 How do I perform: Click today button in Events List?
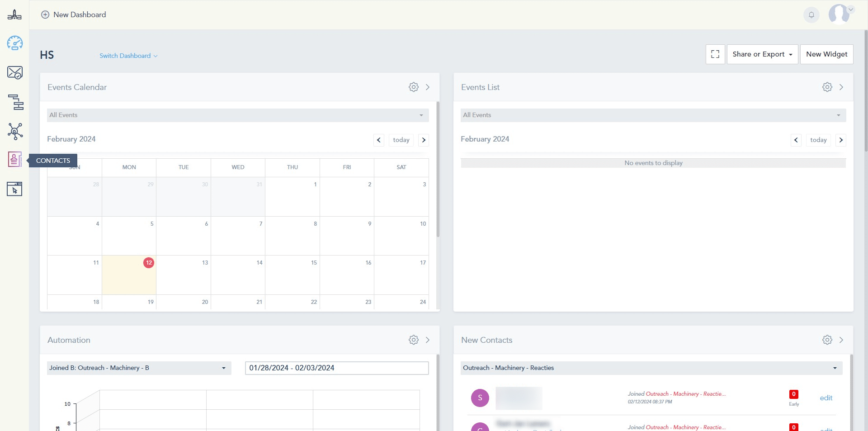coord(818,140)
